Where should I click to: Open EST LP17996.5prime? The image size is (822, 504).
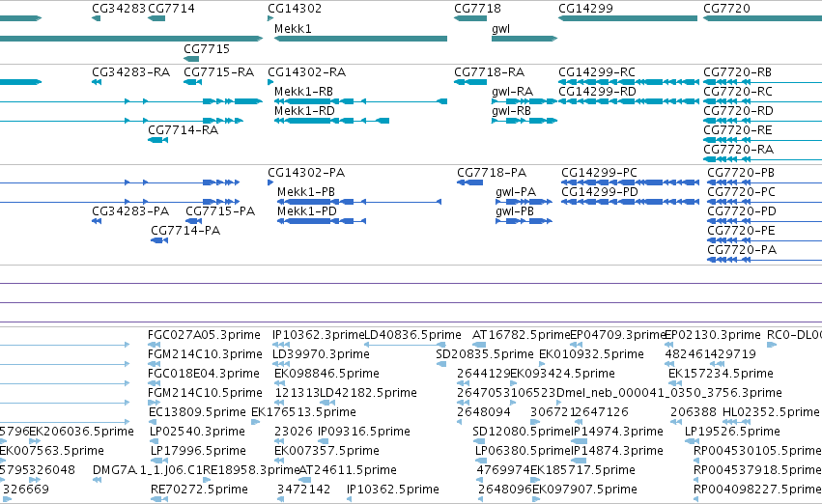(198, 452)
